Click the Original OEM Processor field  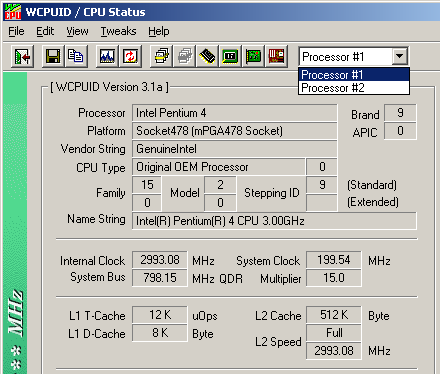219,167
